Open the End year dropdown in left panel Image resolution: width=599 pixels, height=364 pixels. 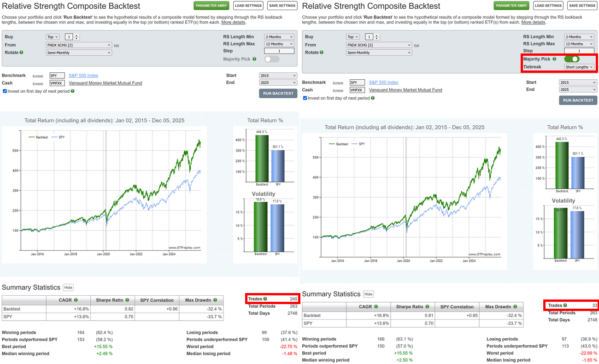pos(278,82)
